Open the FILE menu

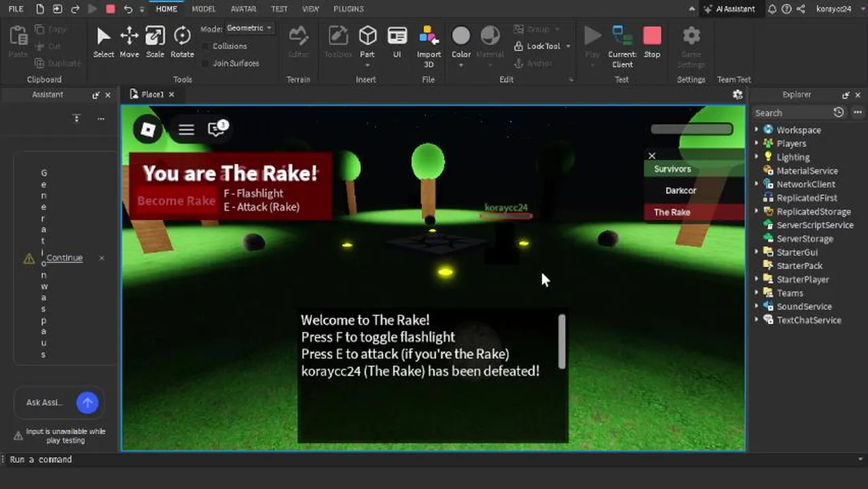16,9
